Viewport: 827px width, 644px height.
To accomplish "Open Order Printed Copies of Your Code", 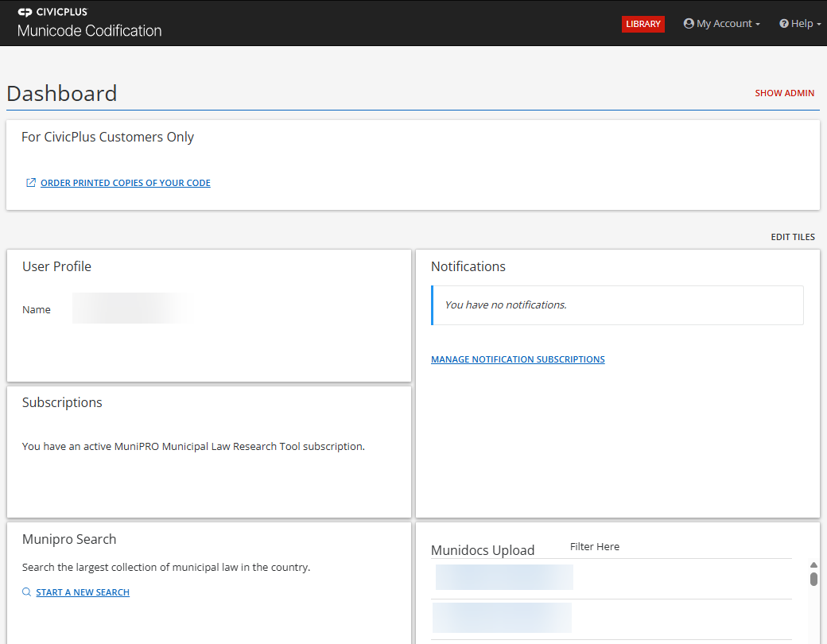I will tap(126, 183).
